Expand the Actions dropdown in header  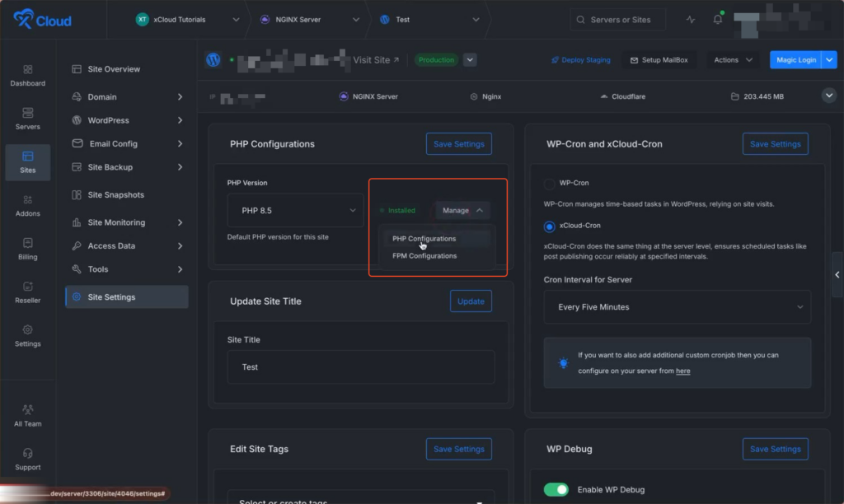734,60
